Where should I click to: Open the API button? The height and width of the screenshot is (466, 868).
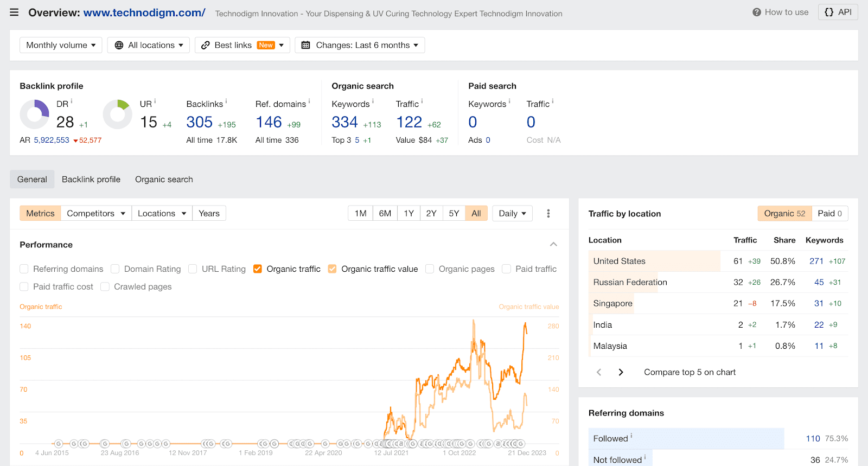tap(838, 12)
